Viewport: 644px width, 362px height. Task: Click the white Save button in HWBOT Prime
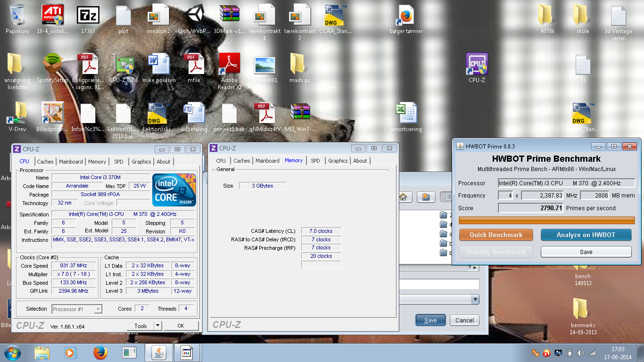point(586,252)
